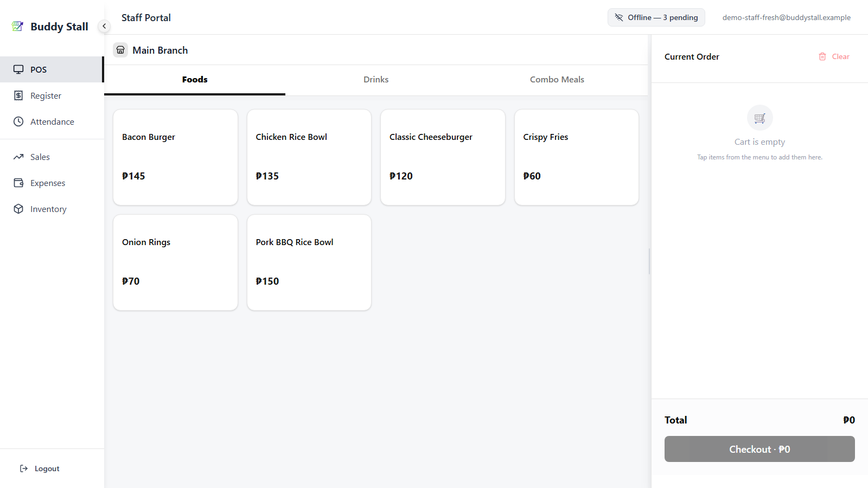Screen dimensions: 868x488
Task: Click the Buddy Stall logo icon
Action: coord(17,26)
